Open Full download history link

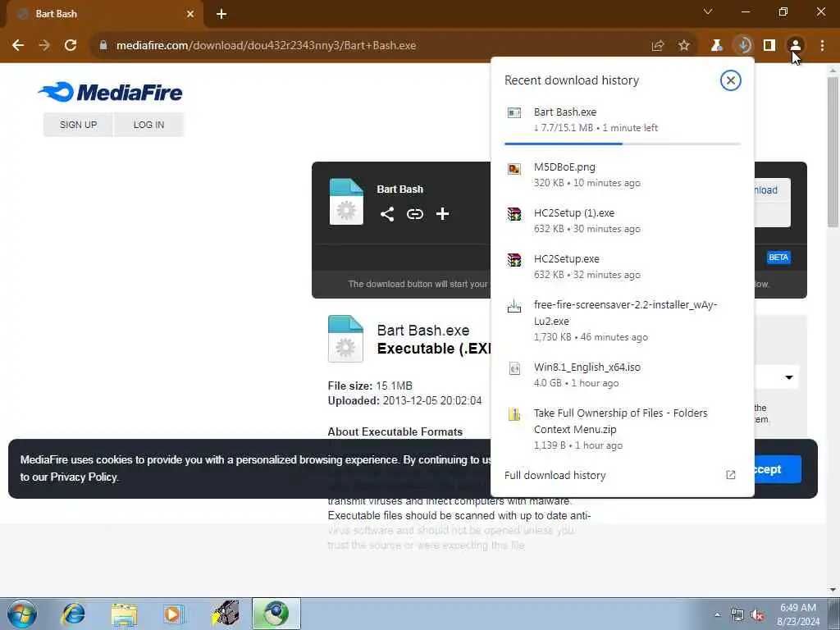(x=555, y=475)
